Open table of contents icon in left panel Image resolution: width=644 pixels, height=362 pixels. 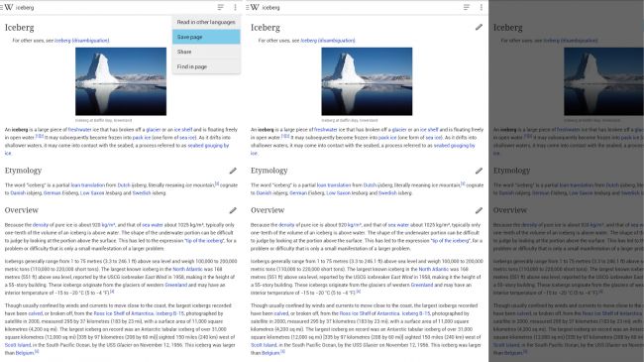(221, 7)
